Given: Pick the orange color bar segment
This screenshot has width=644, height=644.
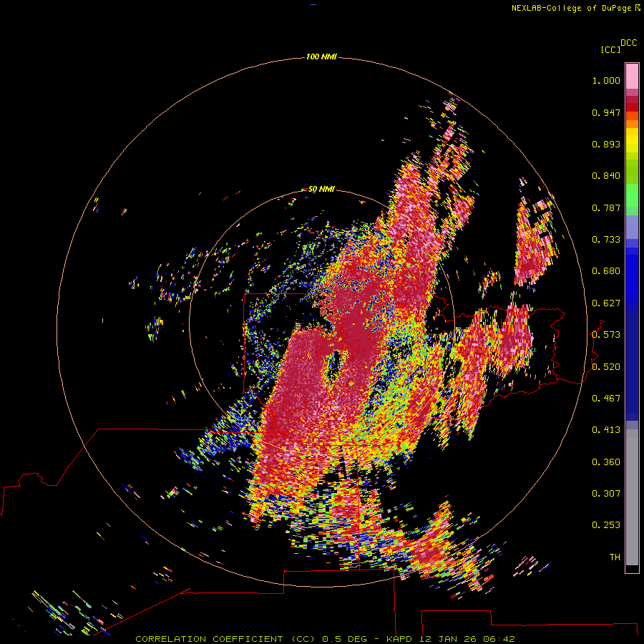Looking at the screenshot, I should coord(632,124).
